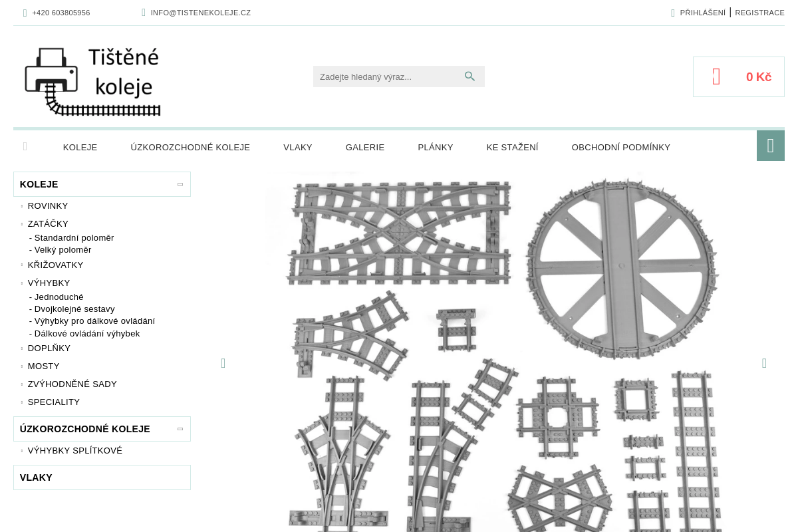Select VÝHYBKY SPLÍTKOVÉ in the sidebar
This screenshot has width=798, height=532.
(x=75, y=450)
